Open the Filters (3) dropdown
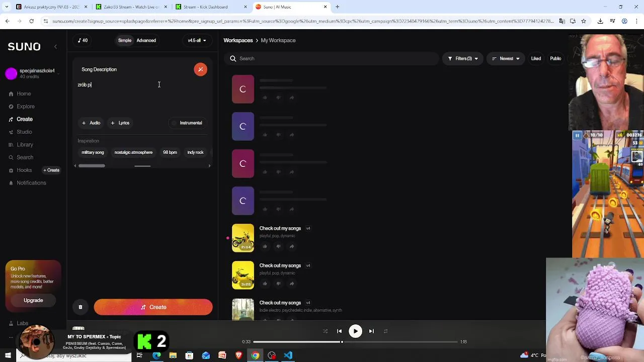 [463, 58]
